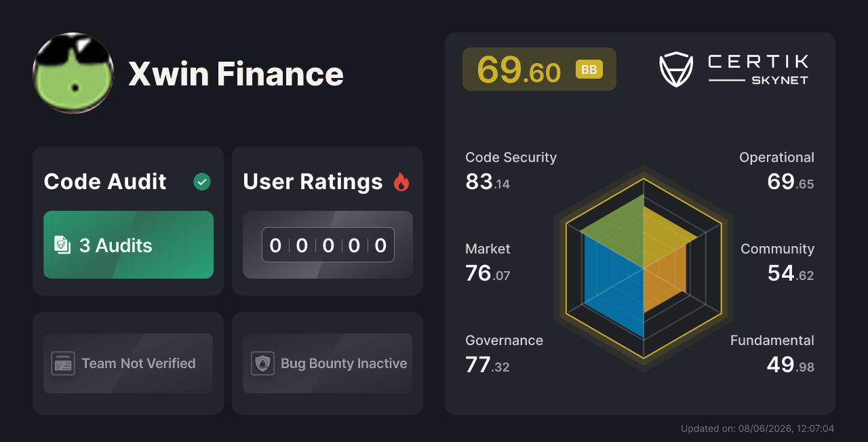
Task: Click the audit document icon in the 3 Audits button
Action: click(x=62, y=245)
